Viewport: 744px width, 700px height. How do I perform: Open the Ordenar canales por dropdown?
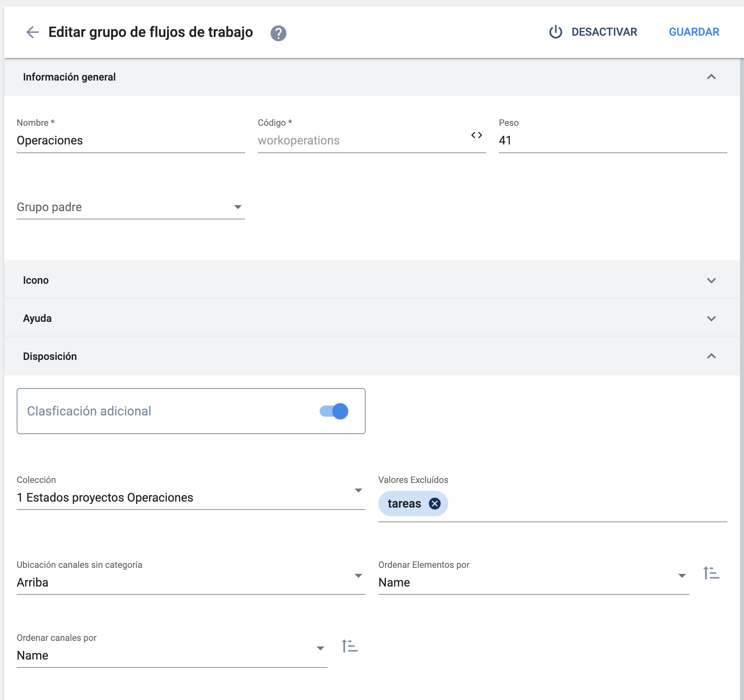point(320,647)
